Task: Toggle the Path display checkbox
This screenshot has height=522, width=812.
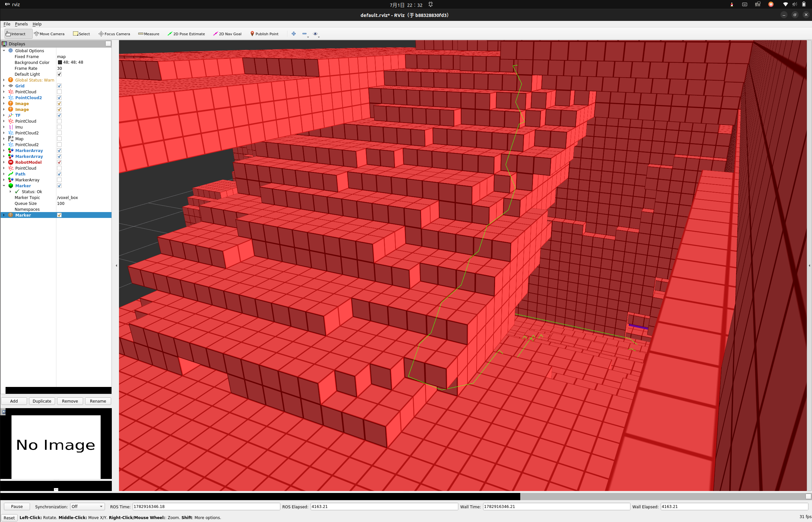Action: point(59,174)
